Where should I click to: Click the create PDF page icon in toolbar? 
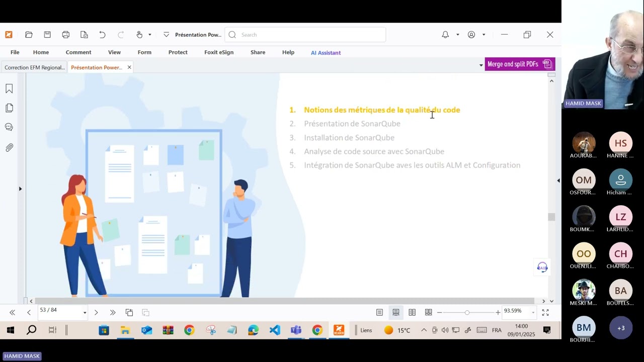pos(84,35)
